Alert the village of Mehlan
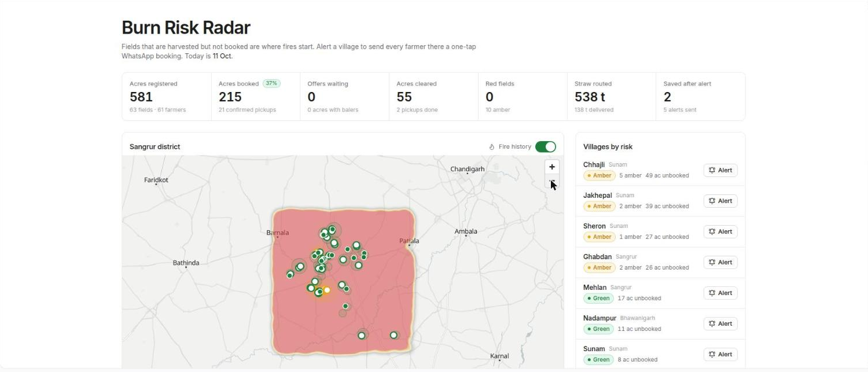Viewport: 868px width, 372px height. 720,293
